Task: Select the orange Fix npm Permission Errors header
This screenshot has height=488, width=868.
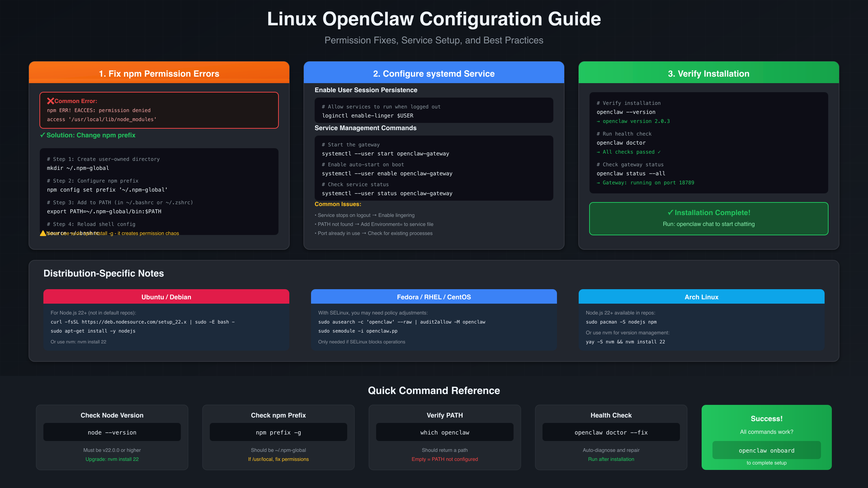Action: (159, 73)
